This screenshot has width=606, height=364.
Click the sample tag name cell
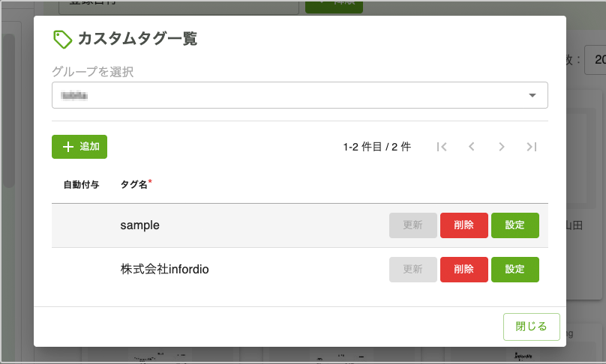click(x=140, y=225)
